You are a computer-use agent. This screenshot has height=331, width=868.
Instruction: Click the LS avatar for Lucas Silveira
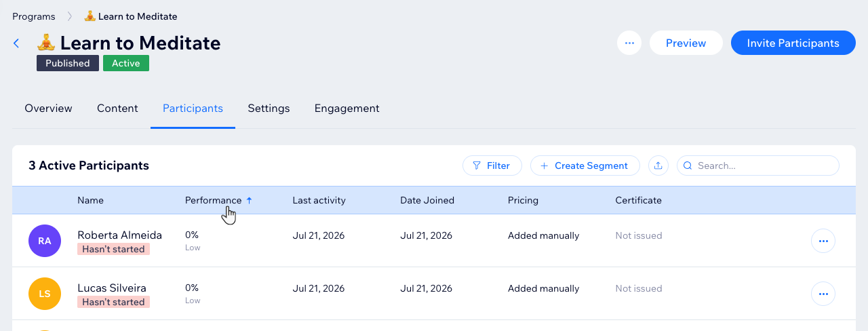click(x=45, y=294)
